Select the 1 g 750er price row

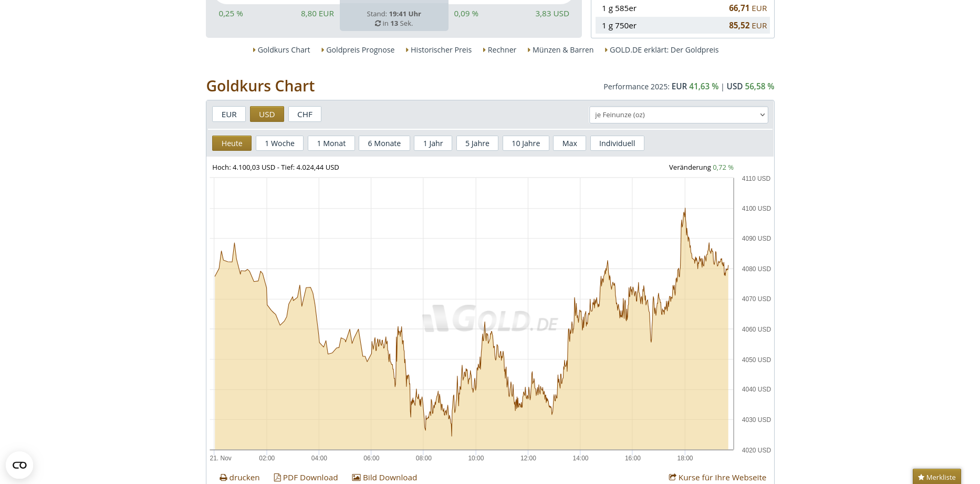pos(682,26)
